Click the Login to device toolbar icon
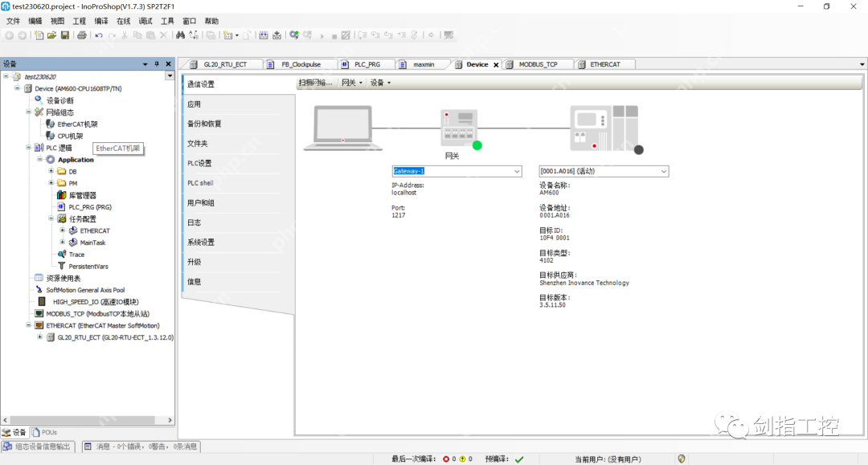Viewport: 868px width, 465px height. pyautogui.click(x=295, y=35)
